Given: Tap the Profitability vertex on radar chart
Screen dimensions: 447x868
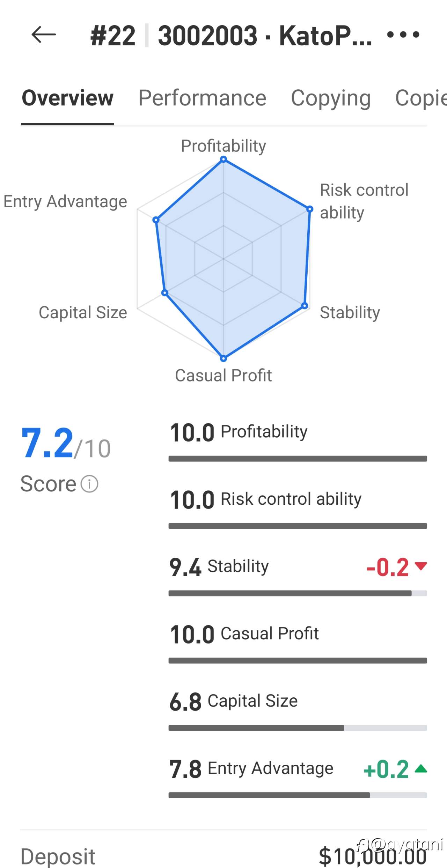Looking at the screenshot, I should pos(223,160).
